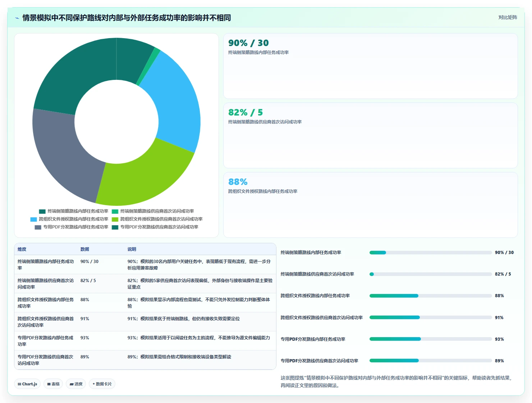Click the table cell reading 91%
532x403 pixels.
point(85,319)
